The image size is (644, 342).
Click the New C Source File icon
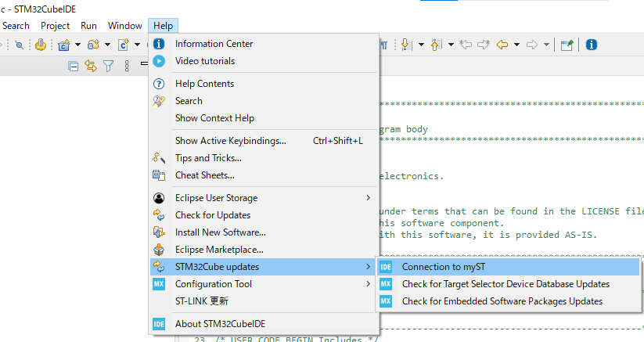tap(123, 45)
